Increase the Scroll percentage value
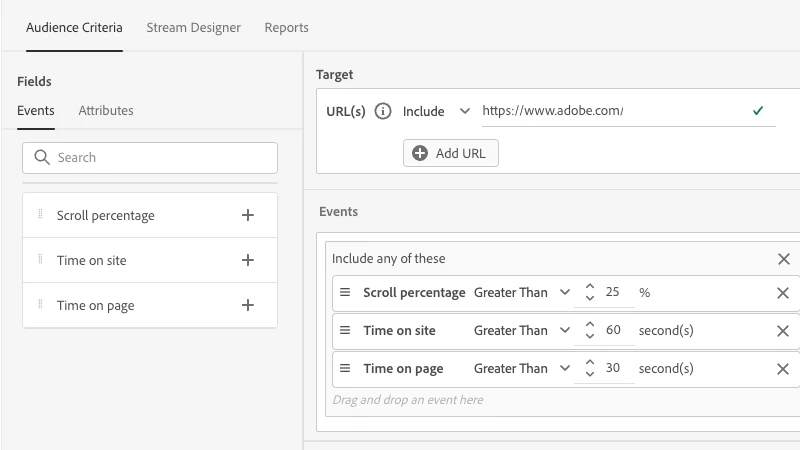 [x=590, y=287]
